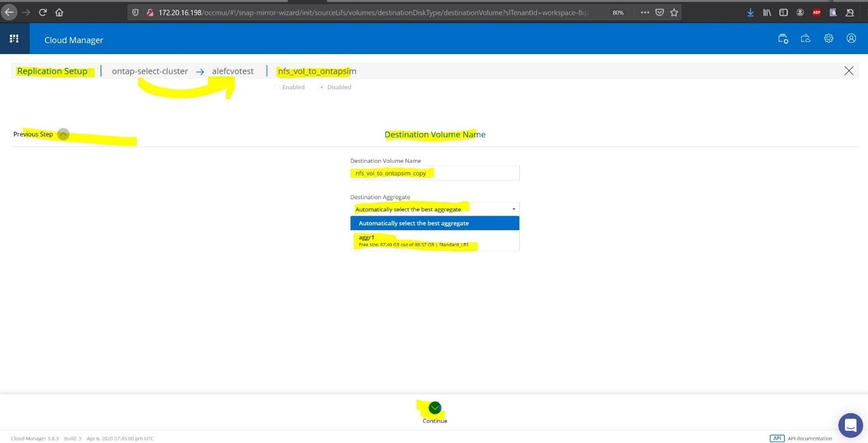Image resolution: width=868 pixels, height=443 pixels.
Task: Go back with Previous Step chevron button
Action: pyautogui.click(x=63, y=134)
